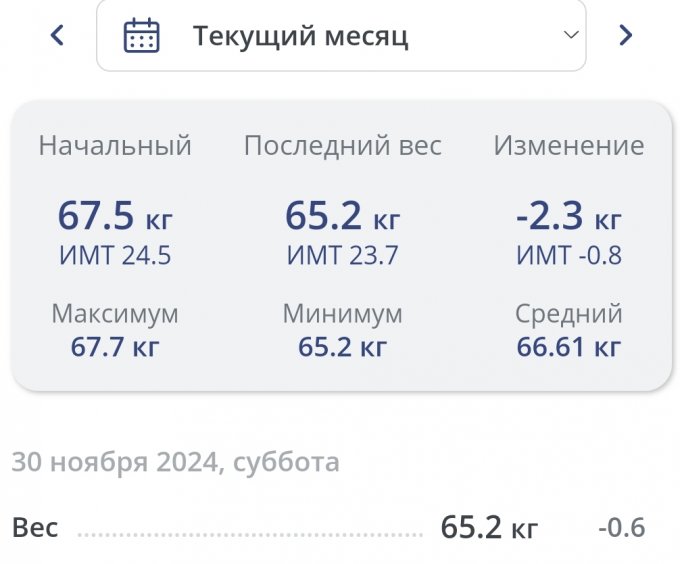The height and width of the screenshot is (564, 680).
Task: Click the starting ИМТ 24.5 value
Action: (x=115, y=256)
